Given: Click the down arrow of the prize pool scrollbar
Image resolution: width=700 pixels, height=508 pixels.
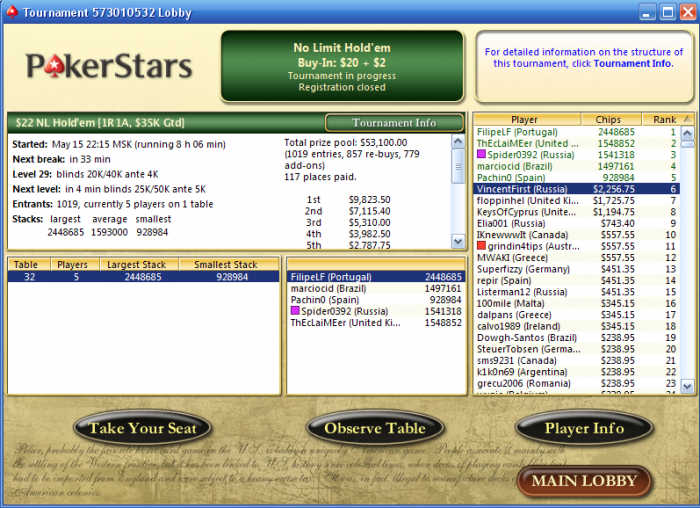Looking at the screenshot, I should point(458,242).
